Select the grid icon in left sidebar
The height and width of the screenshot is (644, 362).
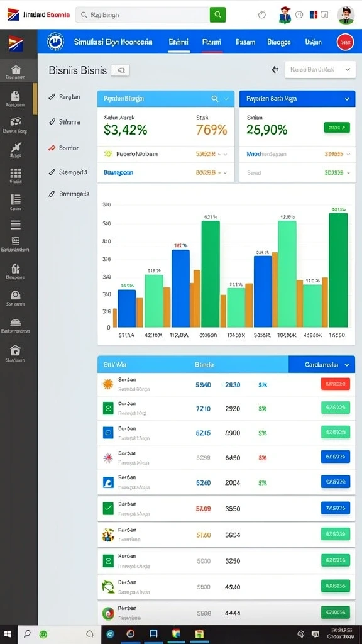16,173
